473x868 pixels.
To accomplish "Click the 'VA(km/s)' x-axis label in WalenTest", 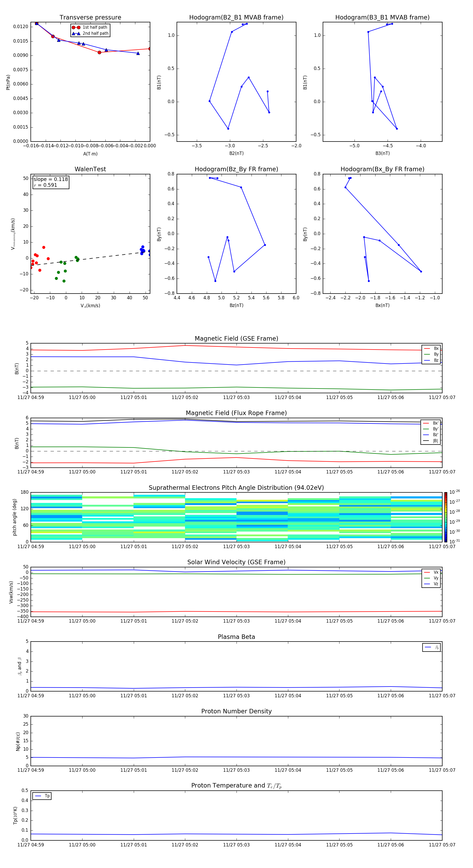I will (x=90, y=306).
